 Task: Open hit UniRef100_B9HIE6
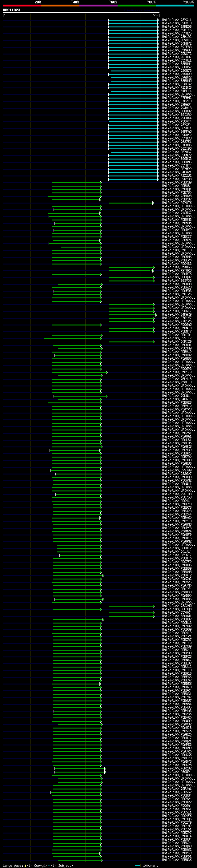pos(177,30)
